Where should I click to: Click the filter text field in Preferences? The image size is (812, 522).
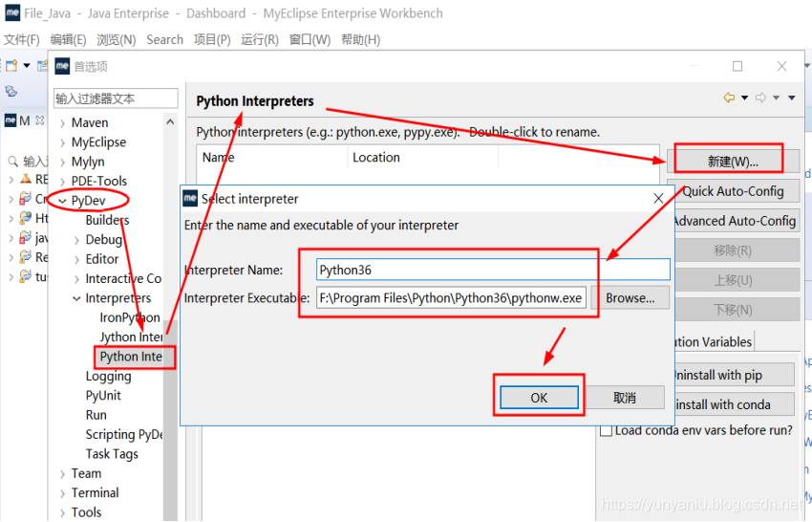tap(116, 98)
